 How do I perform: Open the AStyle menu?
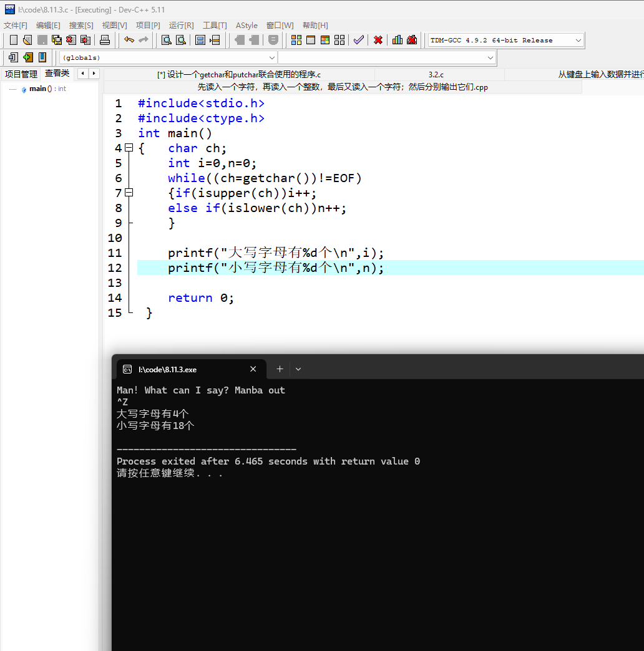246,26
